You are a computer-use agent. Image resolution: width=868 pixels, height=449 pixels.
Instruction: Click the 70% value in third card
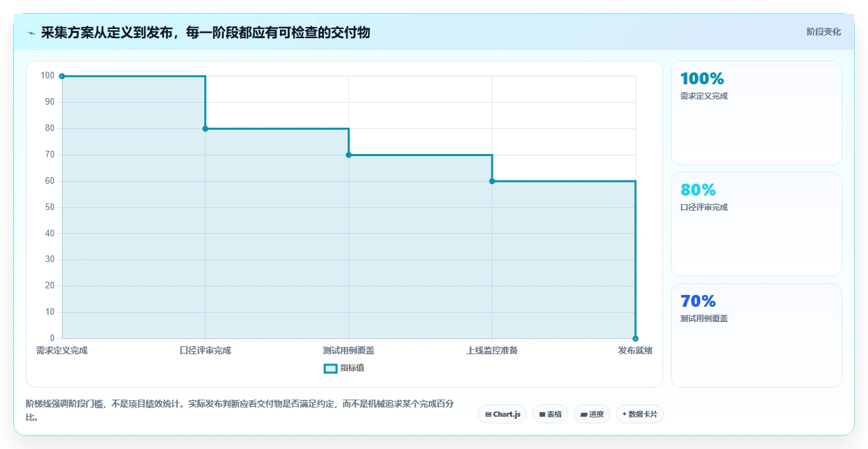click(x=698, y=302)
